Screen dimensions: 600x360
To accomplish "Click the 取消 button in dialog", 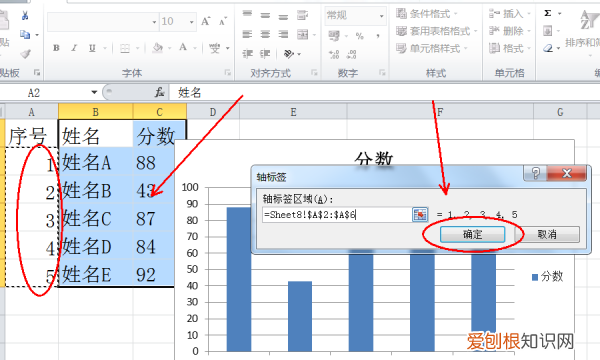I will point(547,234).
